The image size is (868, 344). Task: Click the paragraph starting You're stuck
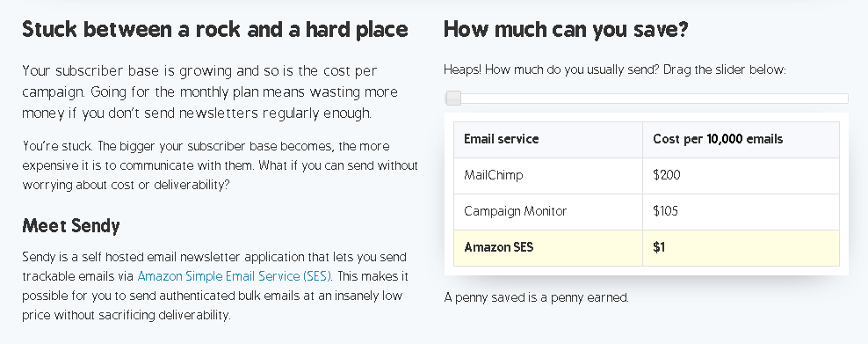[x=220, y=165]
